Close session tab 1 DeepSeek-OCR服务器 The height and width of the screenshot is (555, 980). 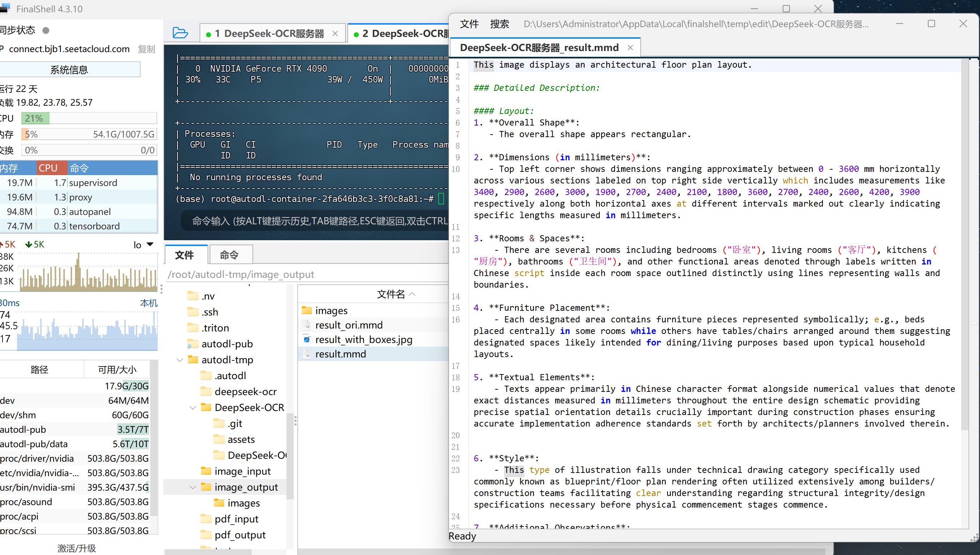(335, 34)
